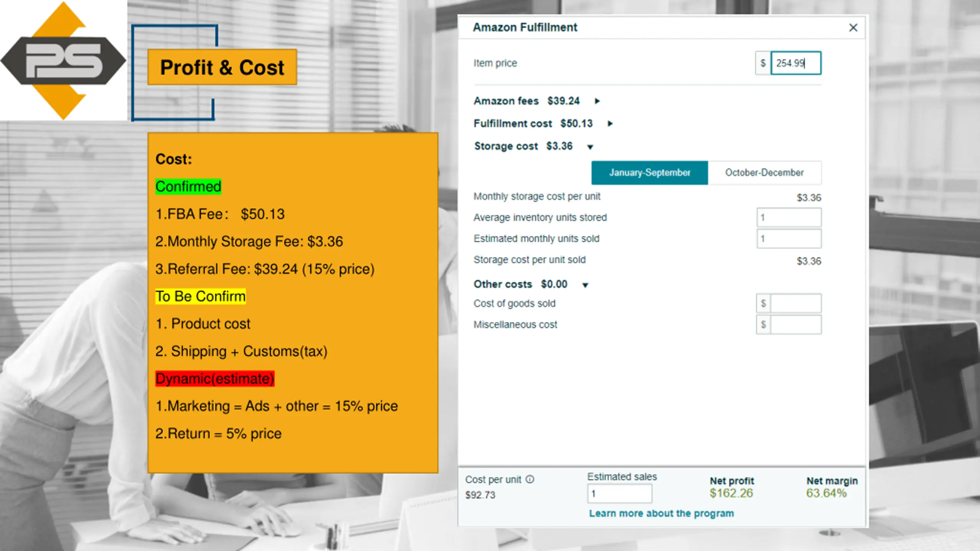Viewport: 980px width, 551px height.
Task: Click the $92.73 cost per unit value
Action: (480, 495)
